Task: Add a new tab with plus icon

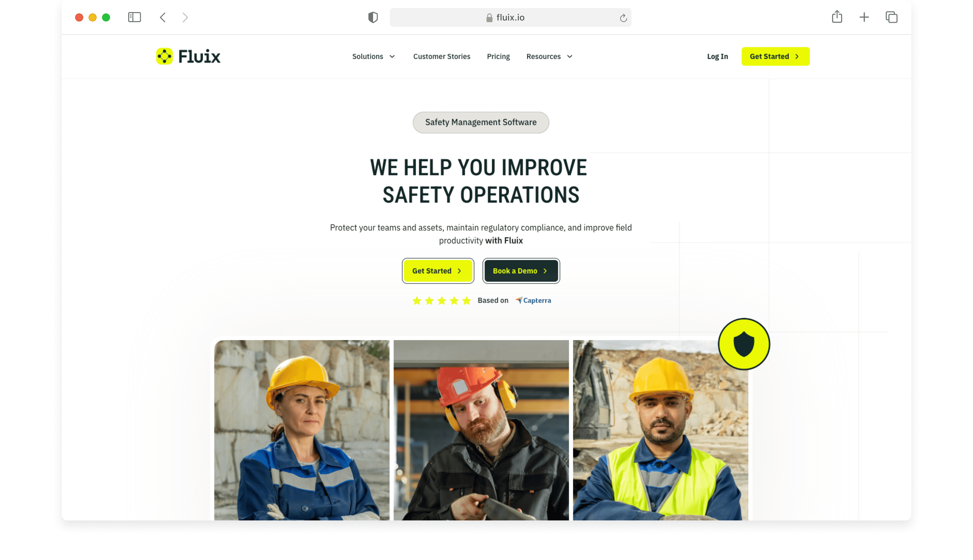Action: 864,17
